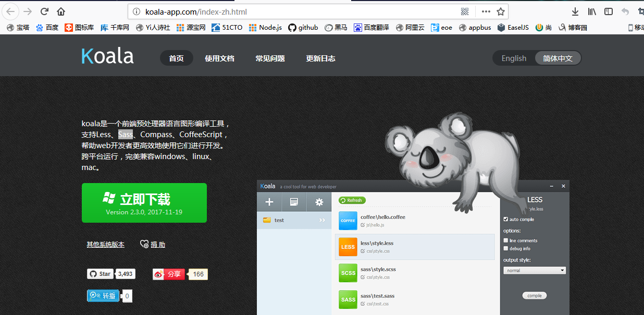Open the 常见问题 navigation tab
Screen dimensions: 644x315
(x=270, y=58)
